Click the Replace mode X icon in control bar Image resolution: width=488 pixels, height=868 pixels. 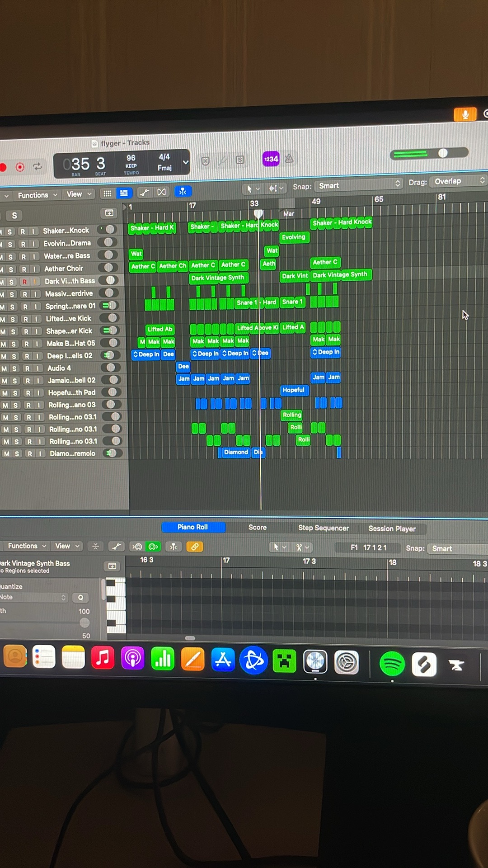click(205, 161)
